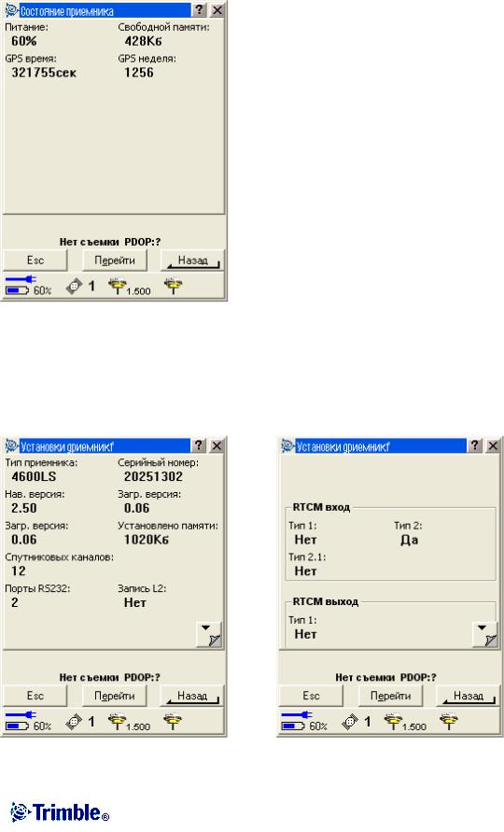This screenshot has width=504, height=832.
Task: Select Запись L2 value Нет
Action: (134, 602)
